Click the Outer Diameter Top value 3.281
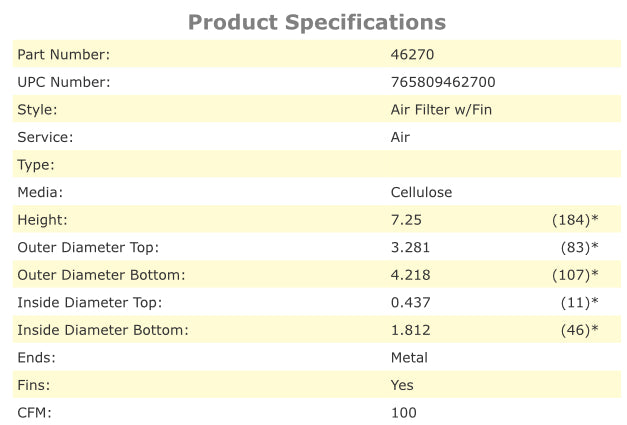Viewport: 627px width, 425px height. tap(408, 247)
